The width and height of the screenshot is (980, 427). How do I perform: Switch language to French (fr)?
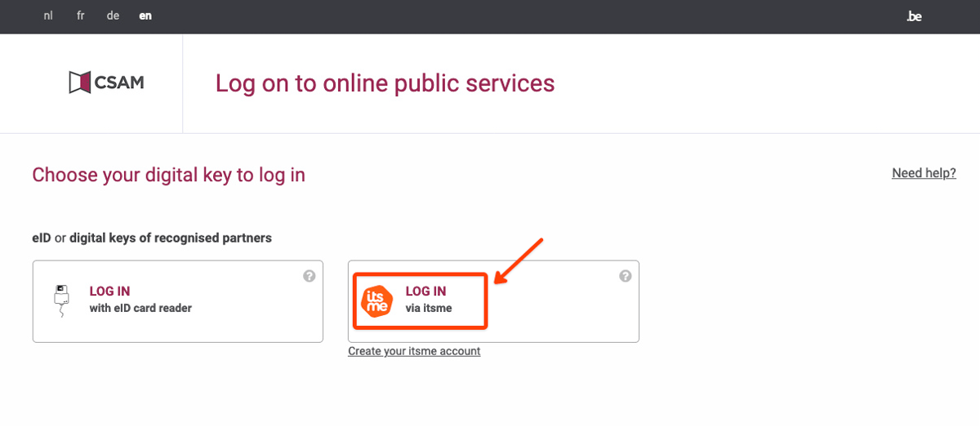(80, 16)
